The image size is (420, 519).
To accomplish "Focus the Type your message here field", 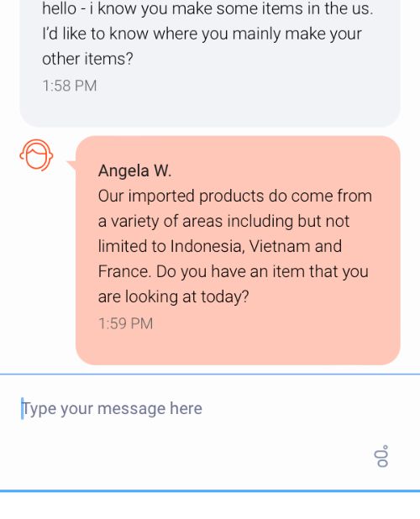I will pyautogui.click(x=210, y=432).
